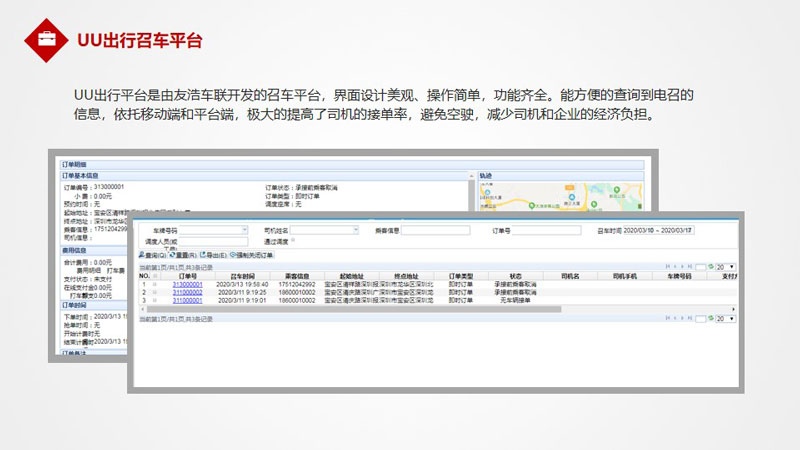The width and height of the screenshot is (800, 450).
Task: Go to first page in top pager
Action: [667, 267]
